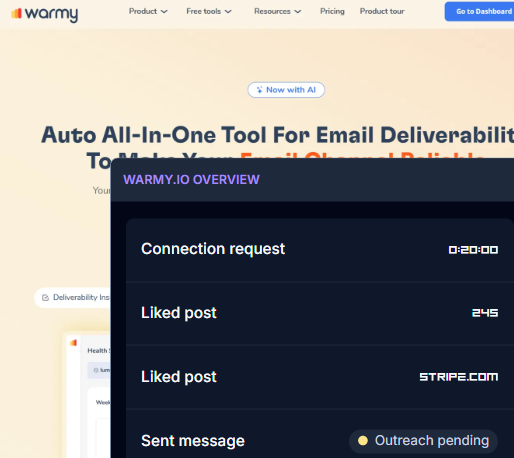Click the 0:20:00 timer value
This screenshot has height=458, width=514.
pyautogui.click(x=473, y=250)
